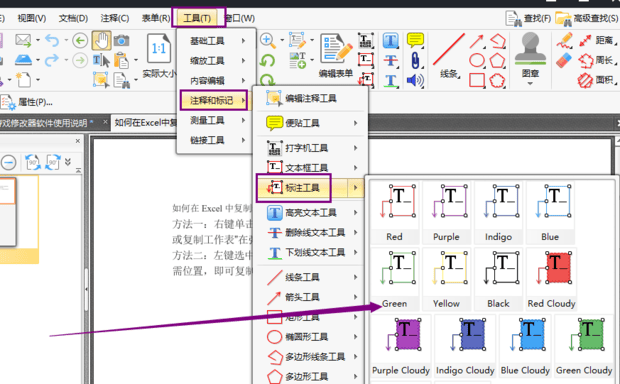Attach a file with paperclip tool

pyautogui.click(x=415, y=61)
